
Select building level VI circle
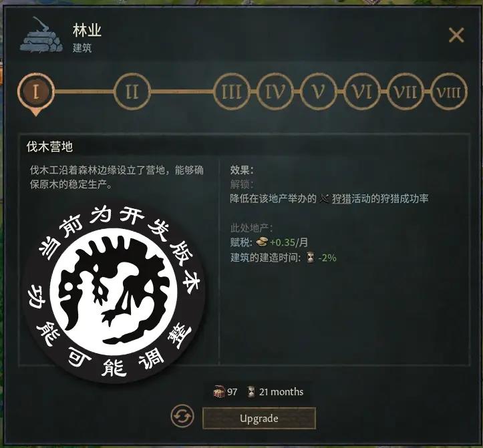(x=361, y=91)
